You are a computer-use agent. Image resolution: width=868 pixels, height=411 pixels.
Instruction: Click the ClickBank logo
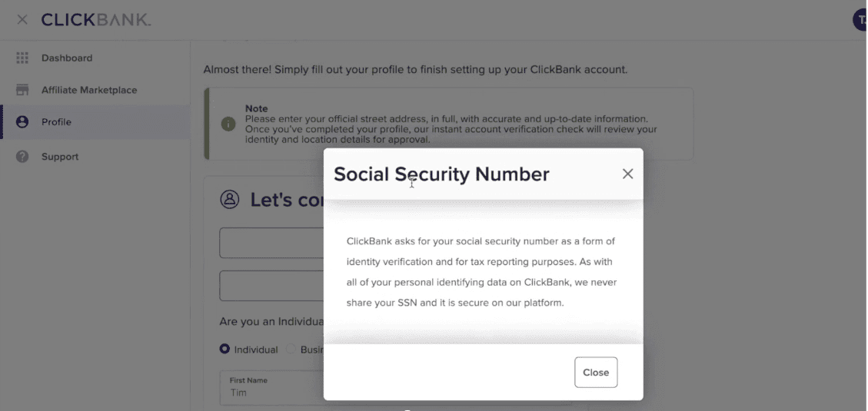tap(96, 20)
